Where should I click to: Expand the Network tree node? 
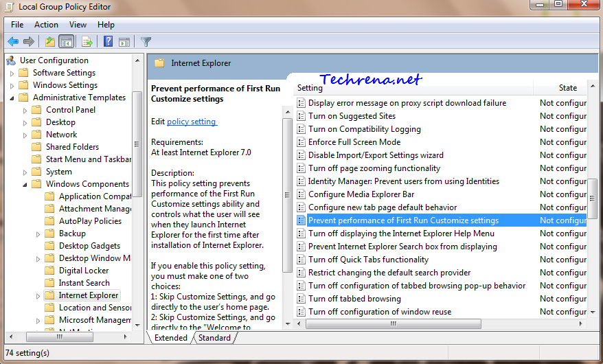[25, 135]
